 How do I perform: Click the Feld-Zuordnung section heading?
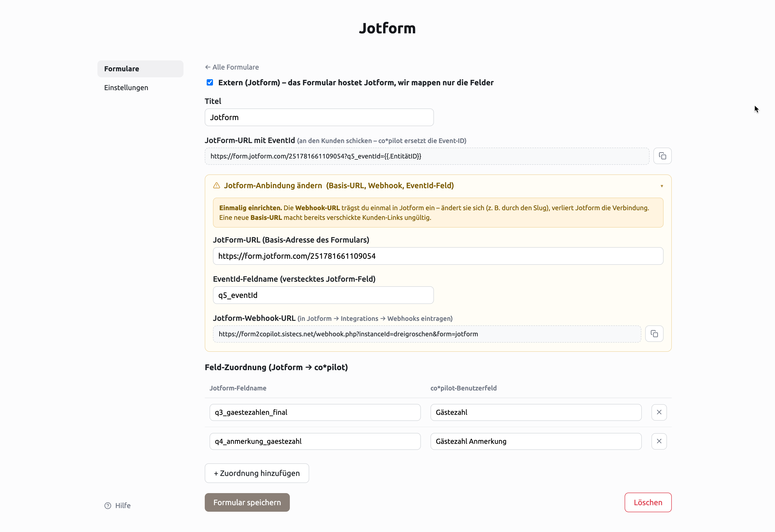click(x=276, y=367)
